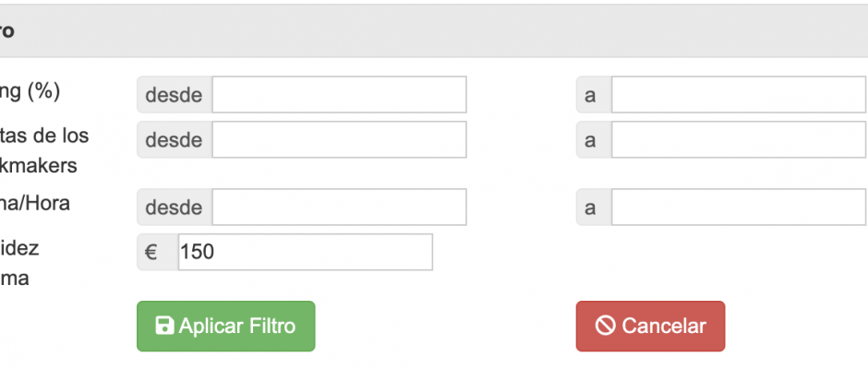
Task: Click the Fecha/Hora field label
Action: coord(35,204)
